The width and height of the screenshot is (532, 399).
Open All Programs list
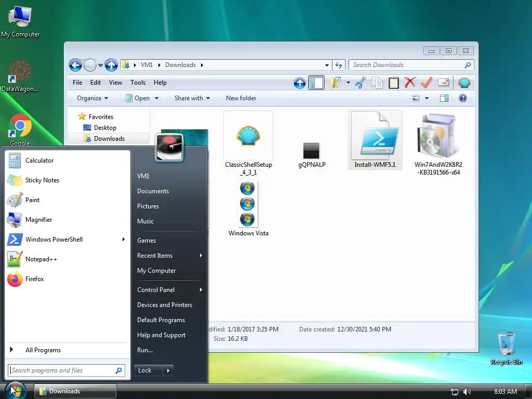[x=67, y=350]
